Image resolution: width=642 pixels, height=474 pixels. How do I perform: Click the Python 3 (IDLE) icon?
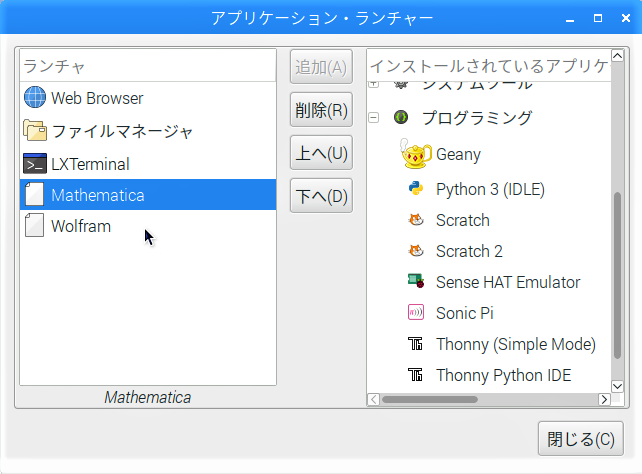[x=416, y=189]
